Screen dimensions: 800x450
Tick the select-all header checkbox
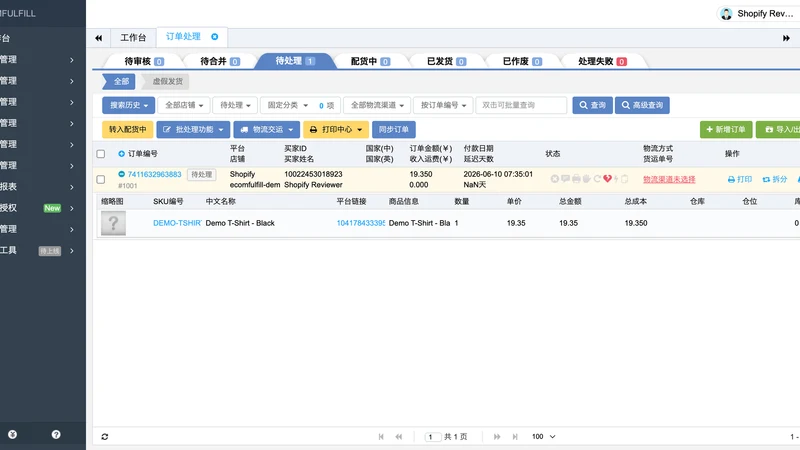pos(101,154)
